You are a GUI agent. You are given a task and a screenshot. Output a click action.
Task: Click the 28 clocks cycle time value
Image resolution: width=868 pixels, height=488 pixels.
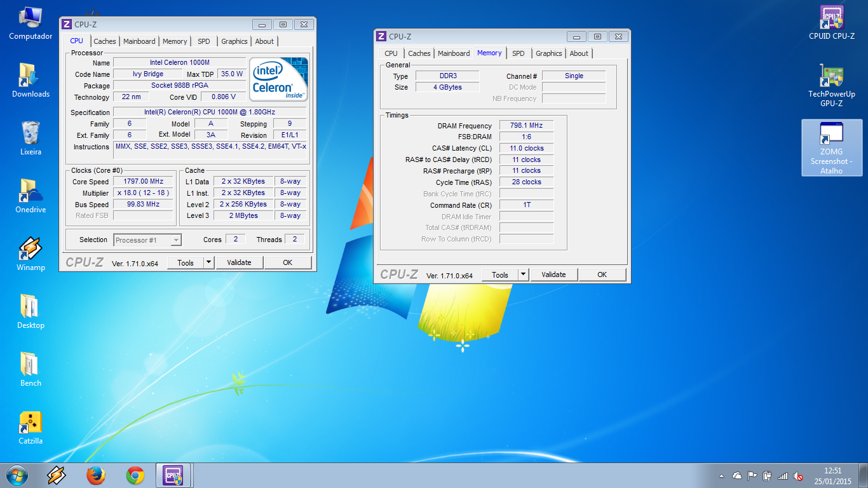coord(526,182)
